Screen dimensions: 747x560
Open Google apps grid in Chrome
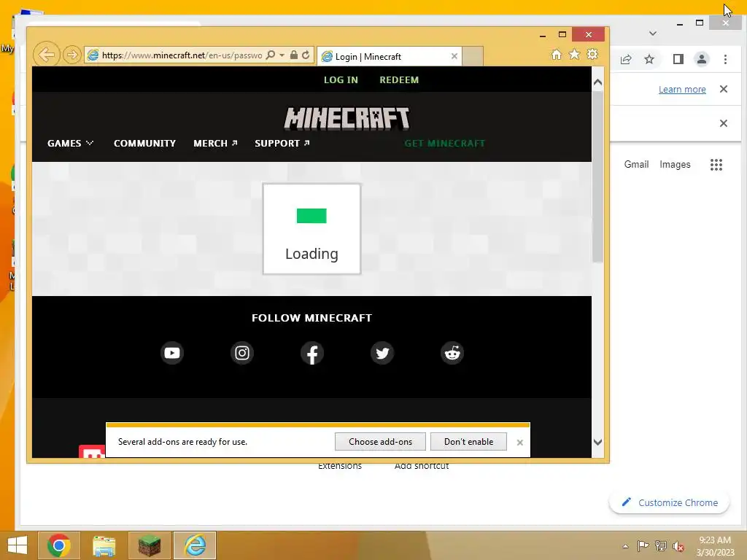click(x=716, y=165)
